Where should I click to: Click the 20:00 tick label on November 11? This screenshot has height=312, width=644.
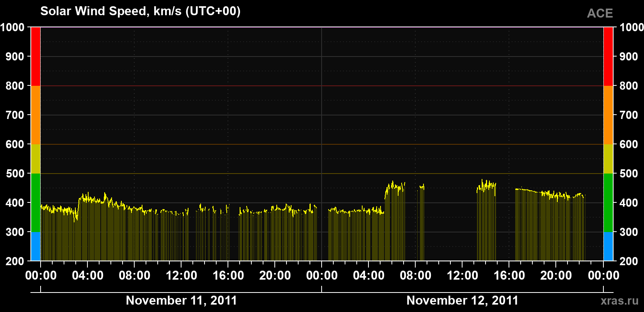(x=275, y=275)
